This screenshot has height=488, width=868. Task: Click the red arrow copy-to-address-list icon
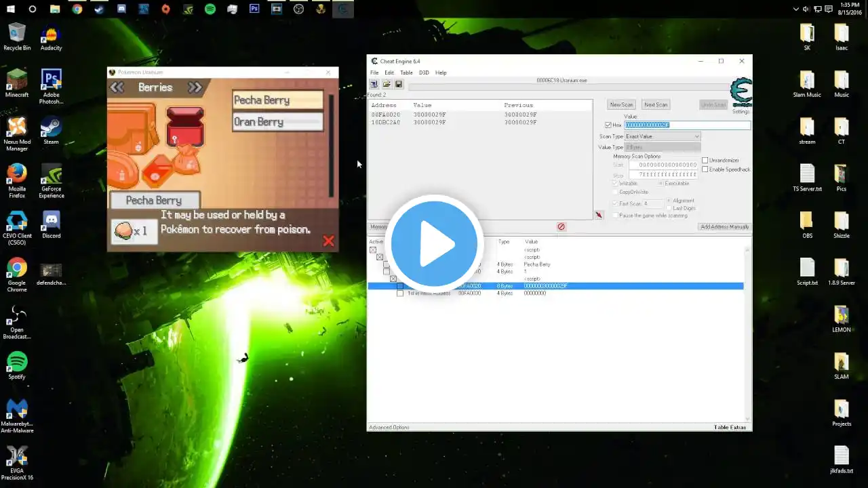(x=599, y=215)
